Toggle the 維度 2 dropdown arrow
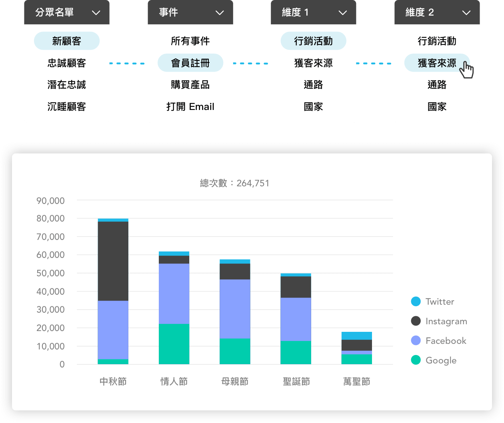504x423 pixels. (466, 13)
